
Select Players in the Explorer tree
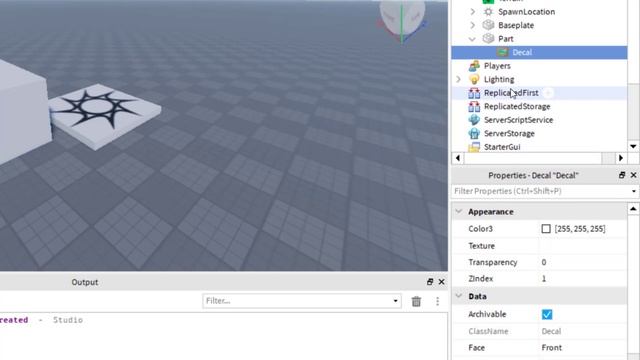(497, 66)
